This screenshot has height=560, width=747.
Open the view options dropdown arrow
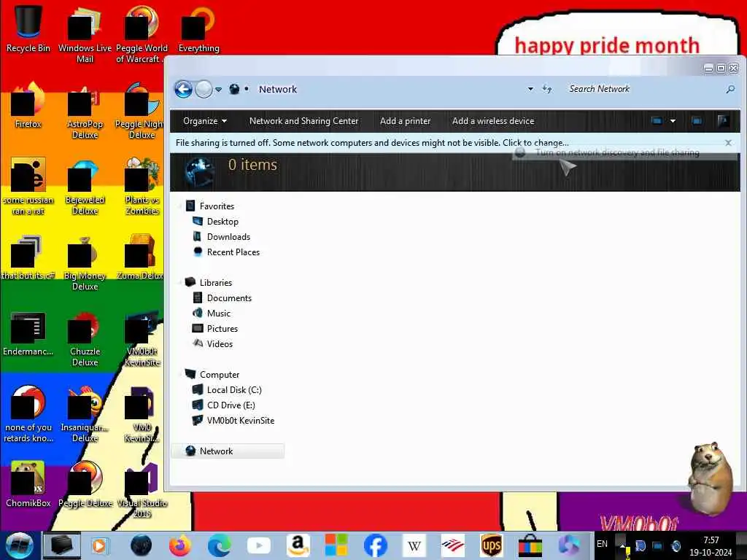673,121
